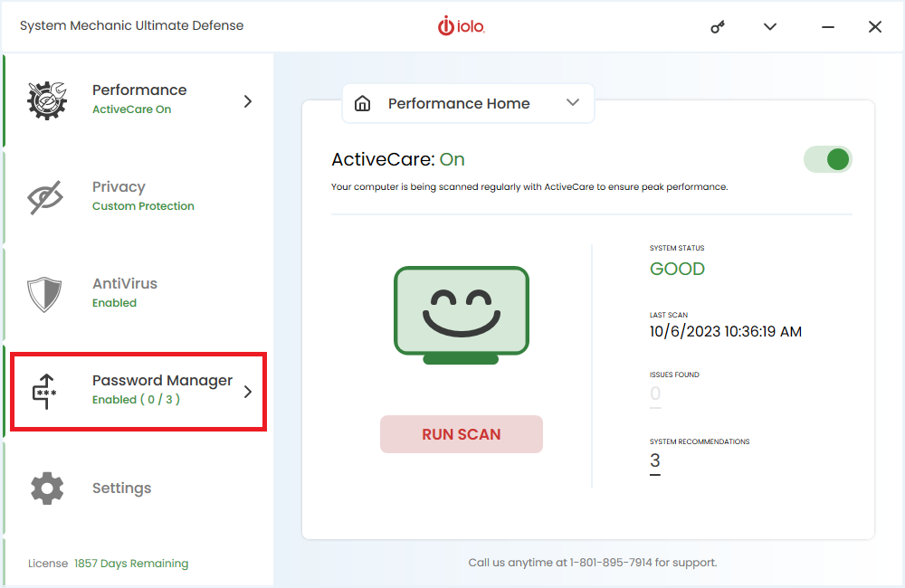Click the home icon beside Performance Home

[x=363, y=103]
